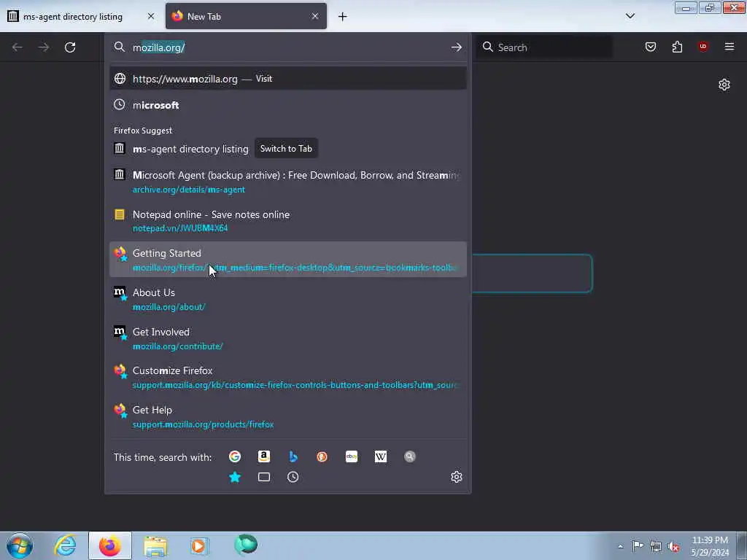
Task: Click the Firefox taskbar button
Action: tap(110, 545)
